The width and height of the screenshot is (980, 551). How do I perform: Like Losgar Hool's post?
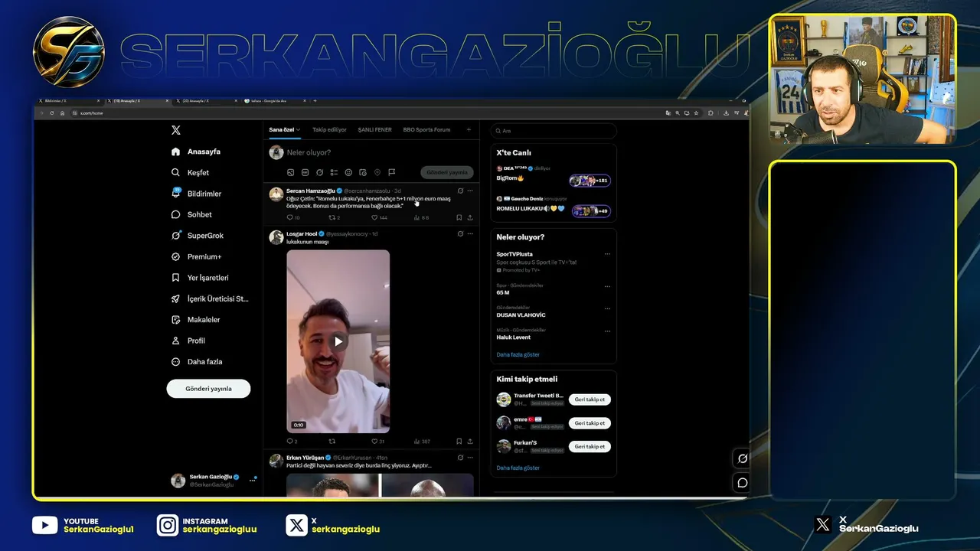pos(374,442)
